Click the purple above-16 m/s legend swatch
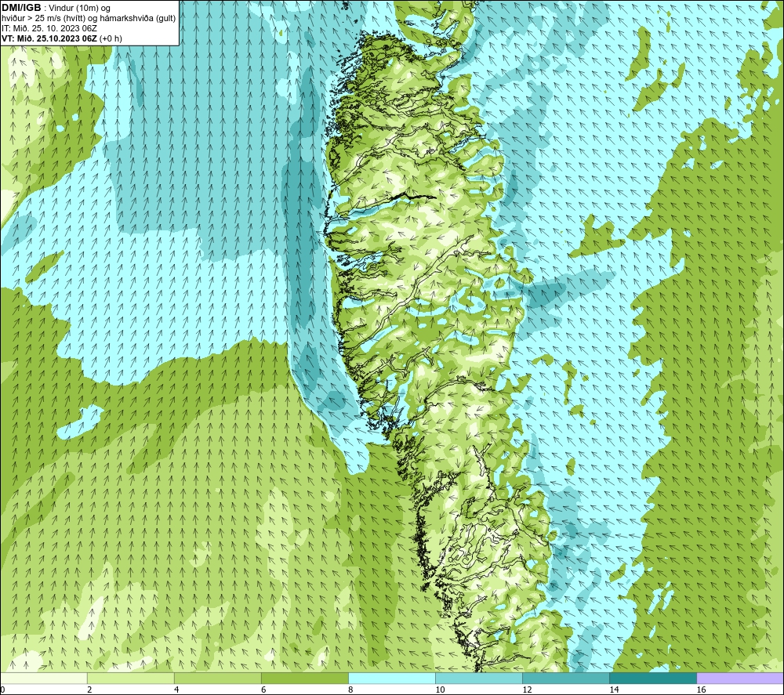 click(740, 678)
